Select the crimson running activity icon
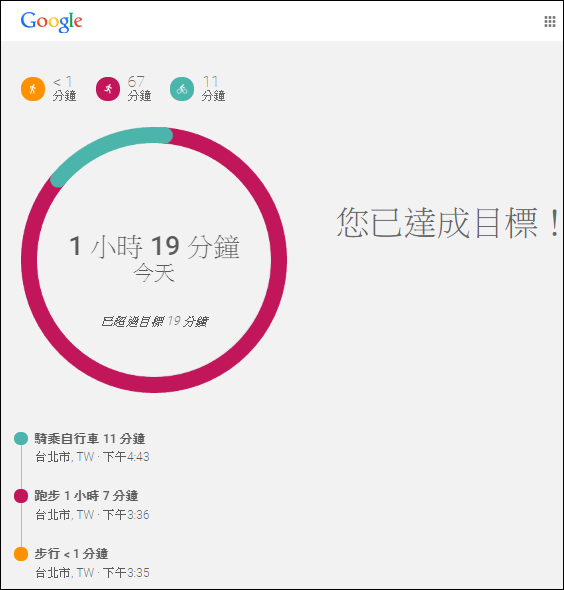 pos(108,89)
